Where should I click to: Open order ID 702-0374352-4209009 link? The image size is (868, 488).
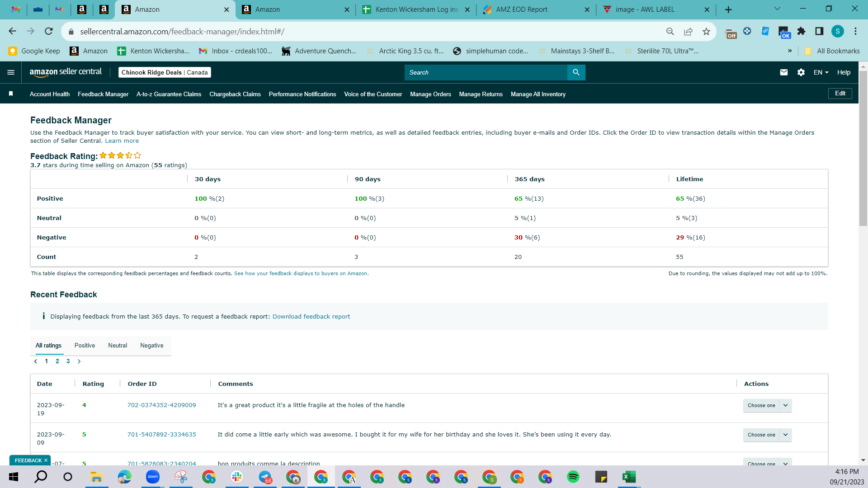pyautogui.click(x=161, y=405)
